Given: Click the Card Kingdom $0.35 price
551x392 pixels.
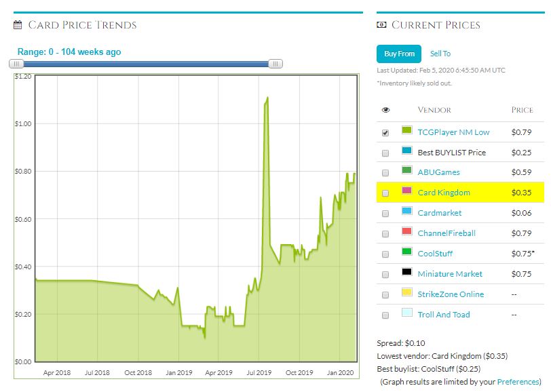Looking at the screenshot, I should 521,193.
